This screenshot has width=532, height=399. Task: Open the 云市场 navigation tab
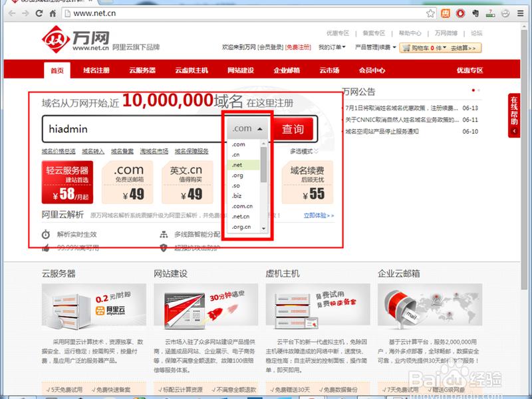(329, 70)
